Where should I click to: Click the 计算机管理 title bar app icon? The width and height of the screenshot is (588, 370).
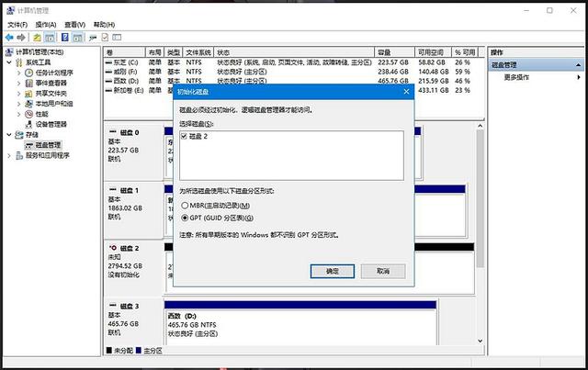coord(10,10)
